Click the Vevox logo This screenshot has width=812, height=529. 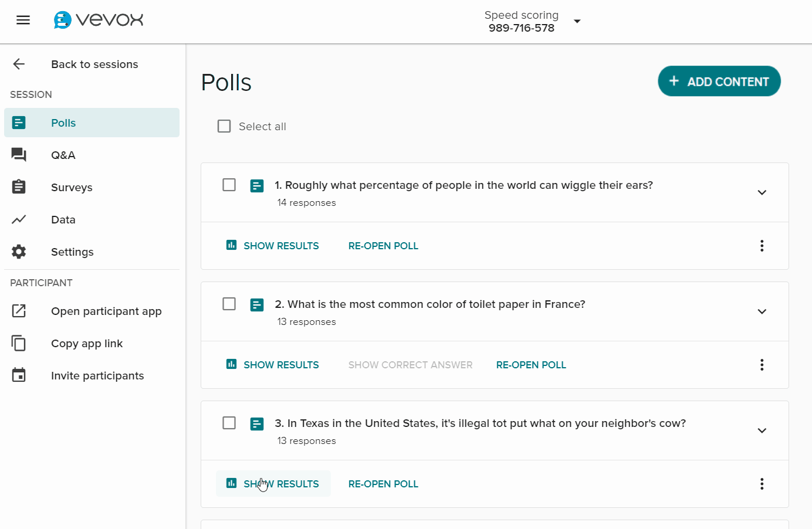tap(98, 20)
